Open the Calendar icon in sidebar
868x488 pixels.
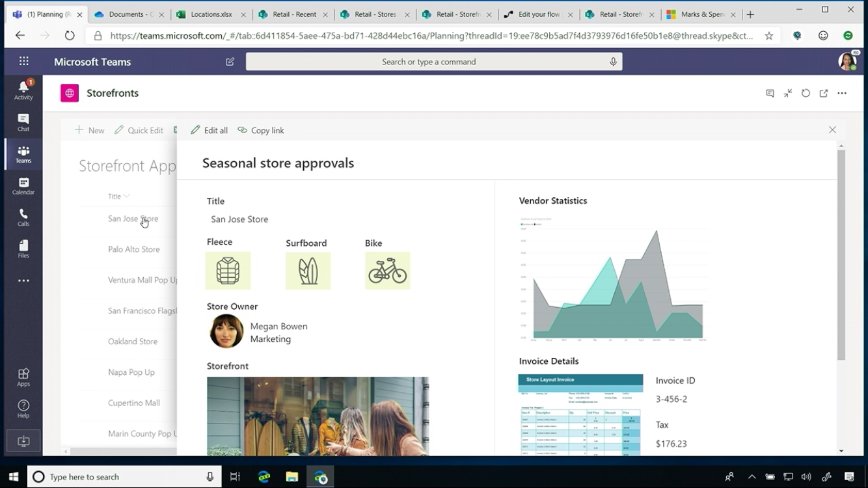pyautogui.click(x=23, y=185)
